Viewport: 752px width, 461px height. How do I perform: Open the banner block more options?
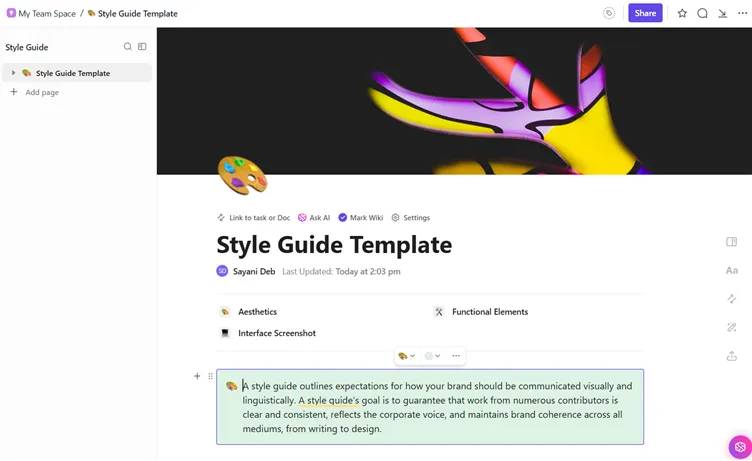[x=456, y=356]
